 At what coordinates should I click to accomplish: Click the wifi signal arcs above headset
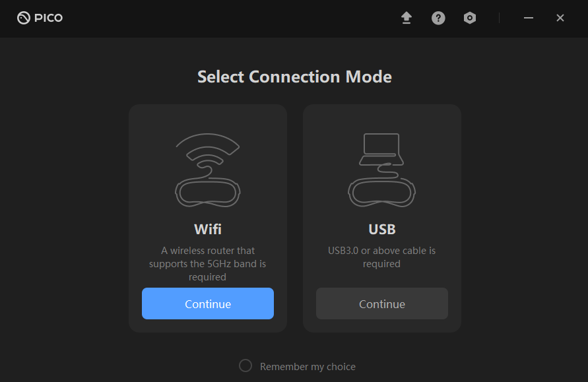pos(208,150)
